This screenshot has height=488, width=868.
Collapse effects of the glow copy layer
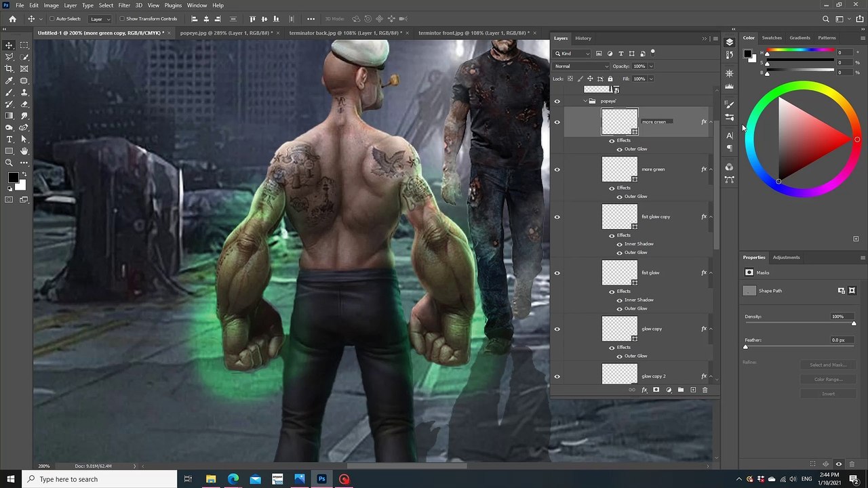coord(711,329)
